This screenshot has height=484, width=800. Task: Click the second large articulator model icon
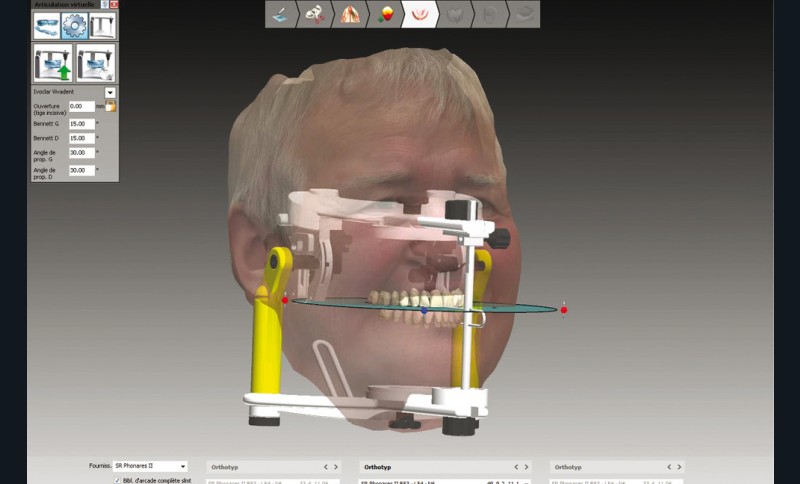[95, 62]
